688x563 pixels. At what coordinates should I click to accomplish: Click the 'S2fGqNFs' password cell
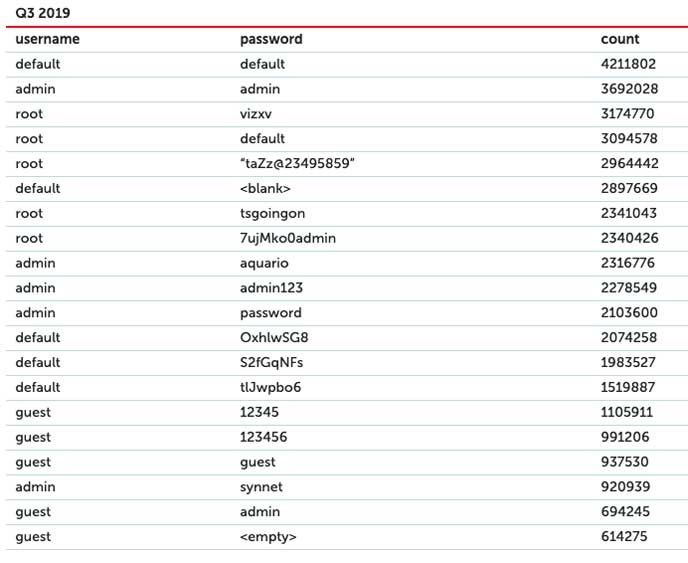click(x=271, y=363)
